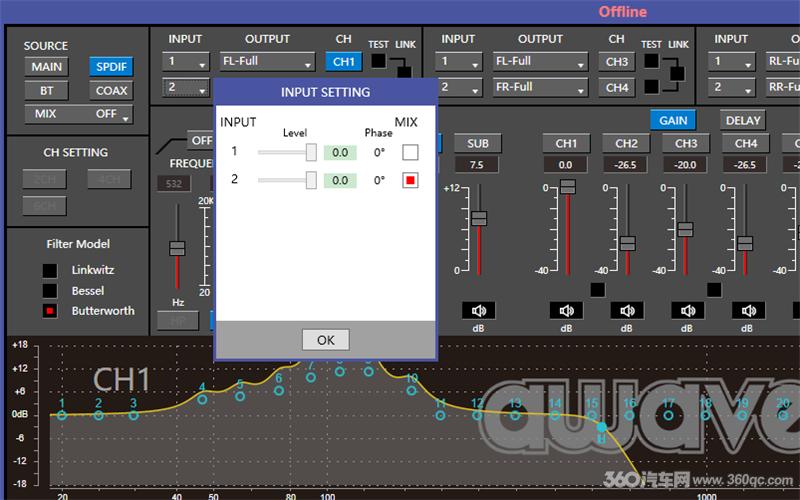Select CH3 gain channel header
This screenshot has height=500, width=800.
686,143
